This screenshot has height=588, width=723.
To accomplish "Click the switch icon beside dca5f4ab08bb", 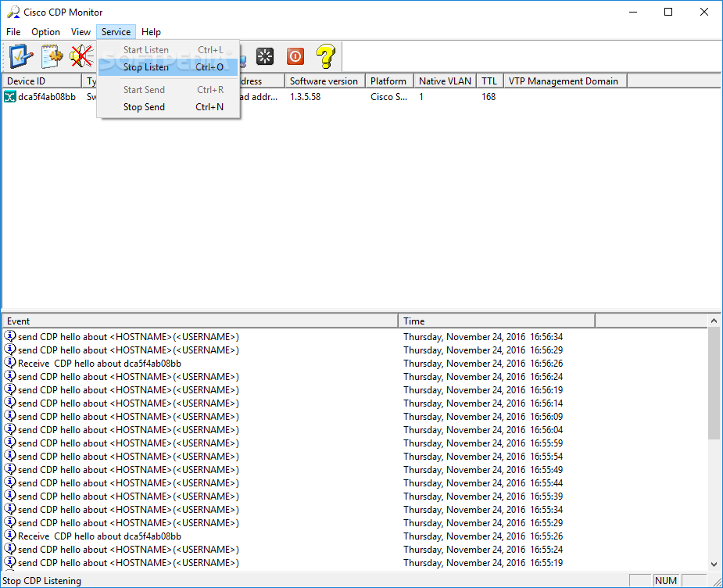I will click(x=9, y=97).
